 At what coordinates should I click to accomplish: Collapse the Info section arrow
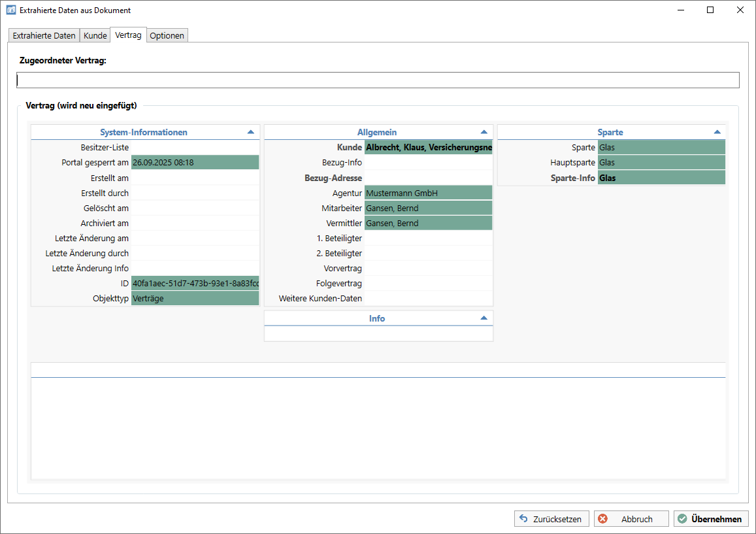click(484, 318)
